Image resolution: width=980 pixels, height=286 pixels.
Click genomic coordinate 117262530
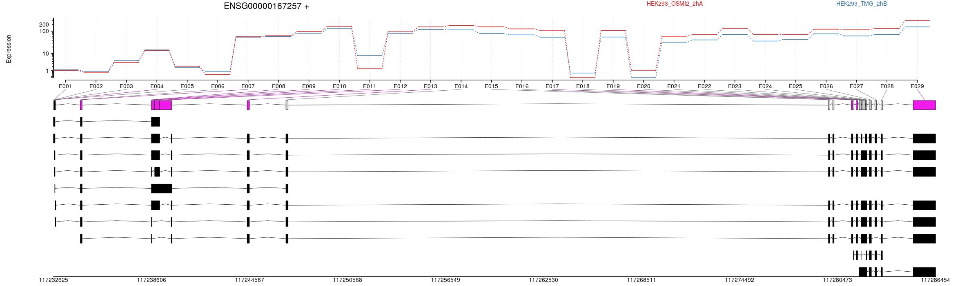pyautogui.click(x=543, y=280)
